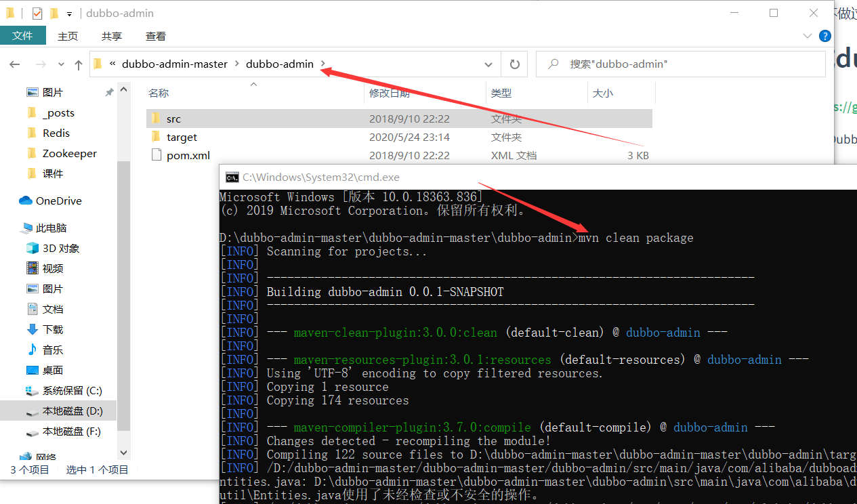The width and height of the screenshot is (857, 504).
Task: Sort by 修改日期 column header
Action: click(x=390, y=93)
